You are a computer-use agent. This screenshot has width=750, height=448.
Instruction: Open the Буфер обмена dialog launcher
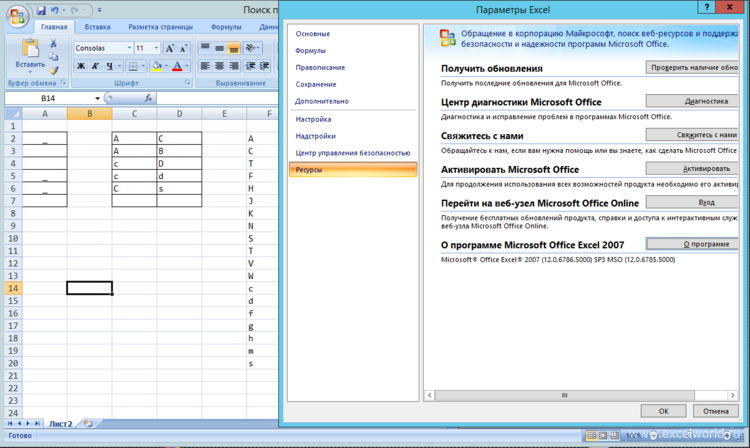[x=63, y=83]
